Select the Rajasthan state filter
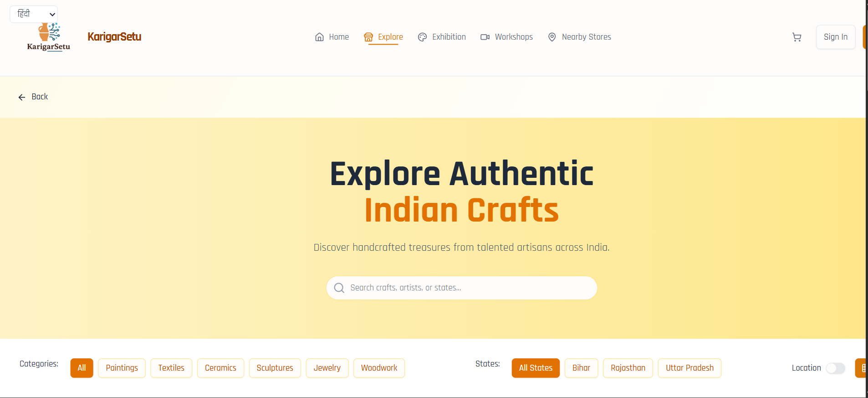This screenshot has height=398, width=868. point(628,368)
